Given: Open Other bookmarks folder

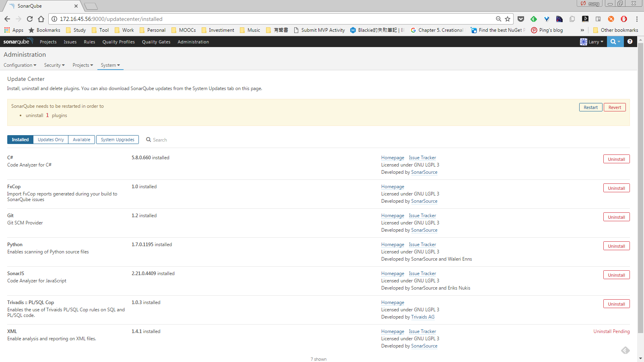Looking at the screenshot, I should pos(615,30).
